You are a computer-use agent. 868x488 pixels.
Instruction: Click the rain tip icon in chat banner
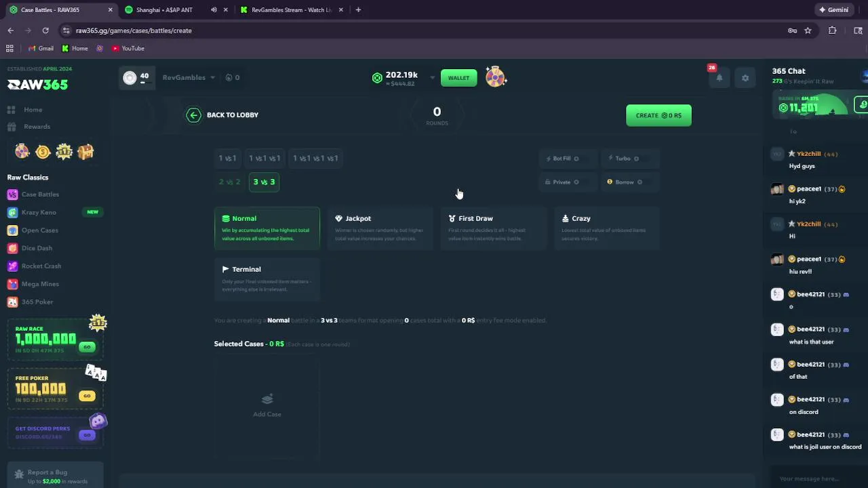[861, 105]
